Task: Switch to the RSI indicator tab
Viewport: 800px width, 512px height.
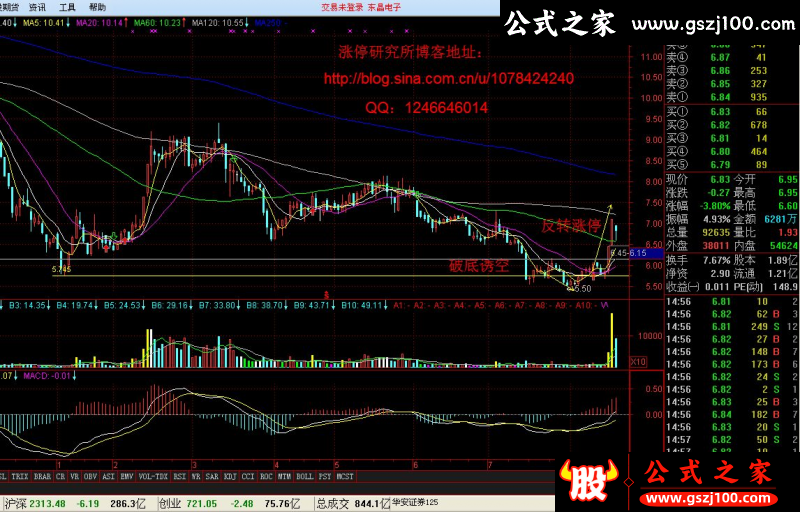Action: pyautogui.click(x=180, y=476)
